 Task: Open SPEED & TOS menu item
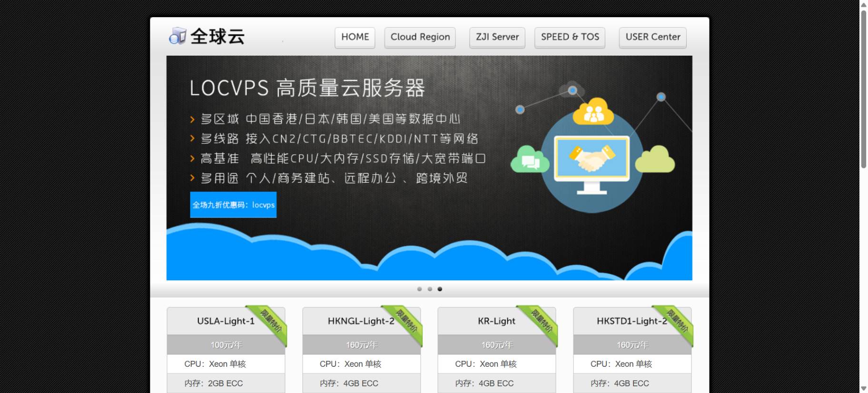[570, 37]
